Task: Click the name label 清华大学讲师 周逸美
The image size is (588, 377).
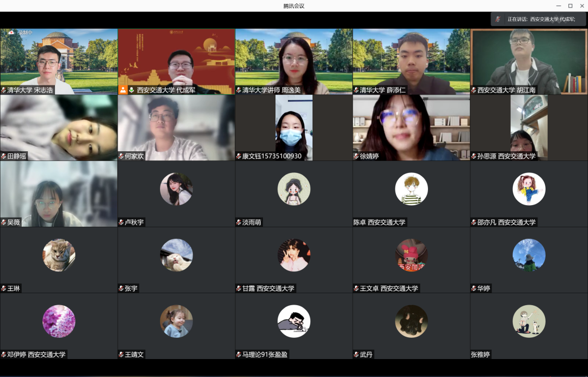Action: point(271,90)
